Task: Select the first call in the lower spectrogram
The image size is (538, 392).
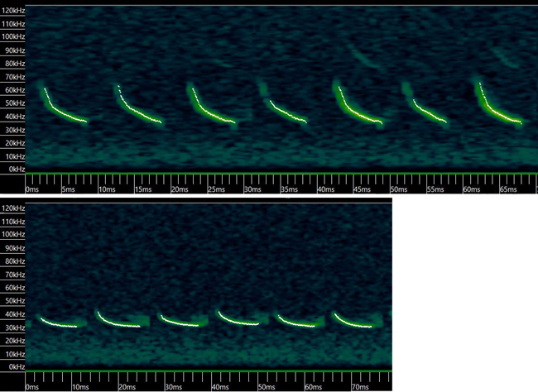Action: [x=56, y=323]
